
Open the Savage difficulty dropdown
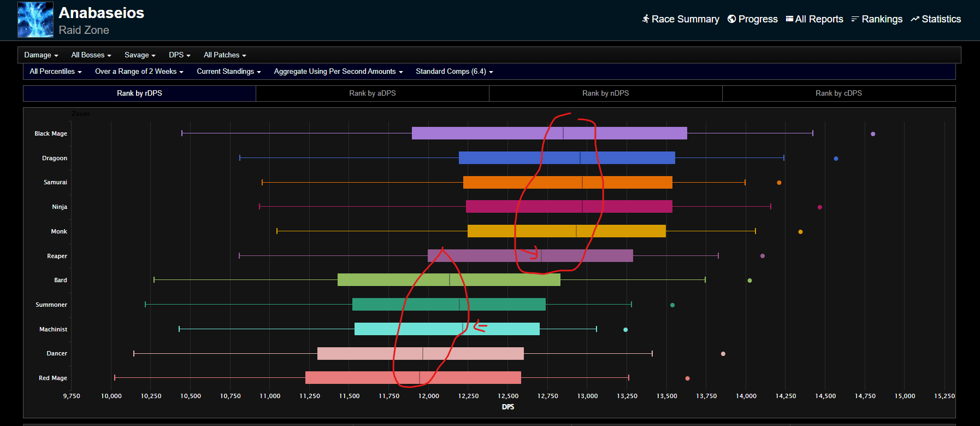[140, 55]
